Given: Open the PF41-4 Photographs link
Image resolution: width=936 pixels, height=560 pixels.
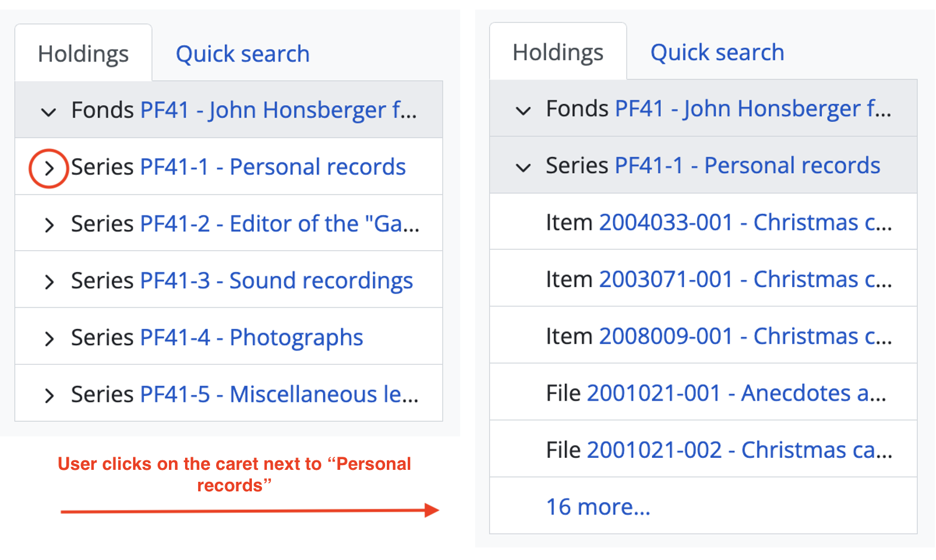Looking at the screenshot, I should coord(251,337).
